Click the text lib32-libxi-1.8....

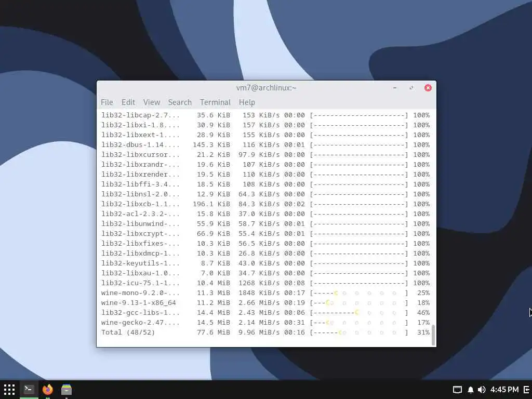point(132,125)
